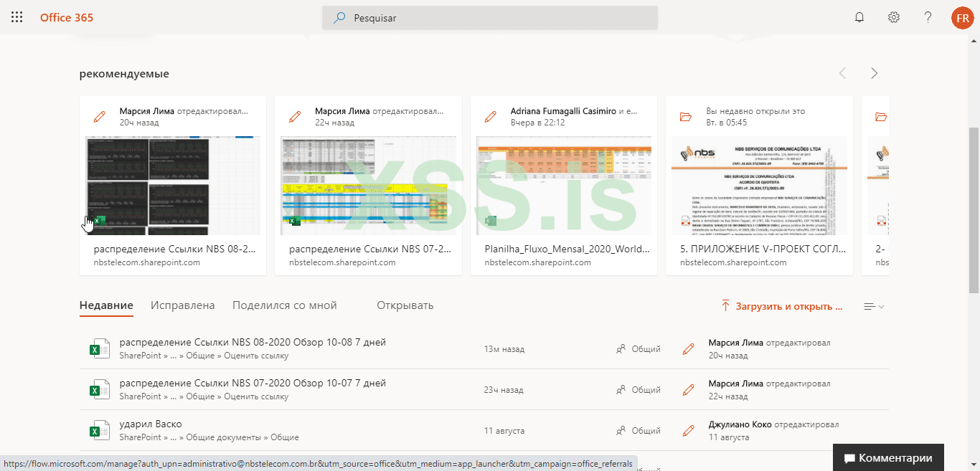Click the pencil icon next to Джулиано Коко

click(x=688, y=430)
